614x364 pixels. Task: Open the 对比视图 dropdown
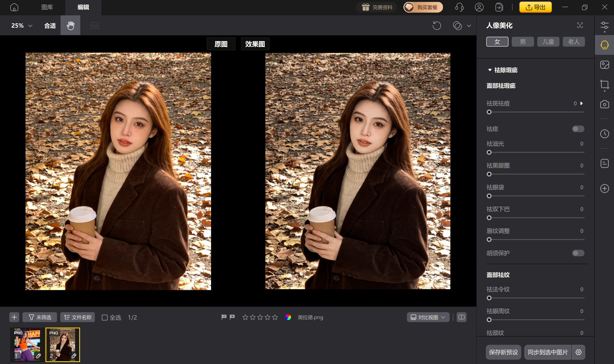coord(428,317)
